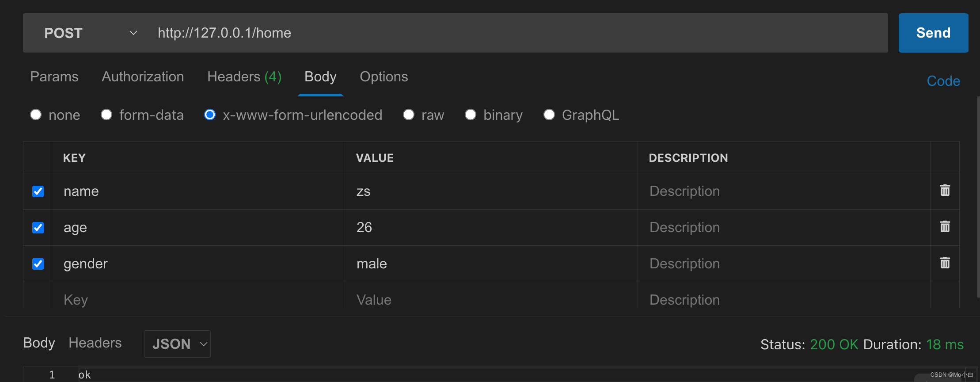Open the JSON response format dropdown
The width and height of the screenshot is (980, 382).
177,344
